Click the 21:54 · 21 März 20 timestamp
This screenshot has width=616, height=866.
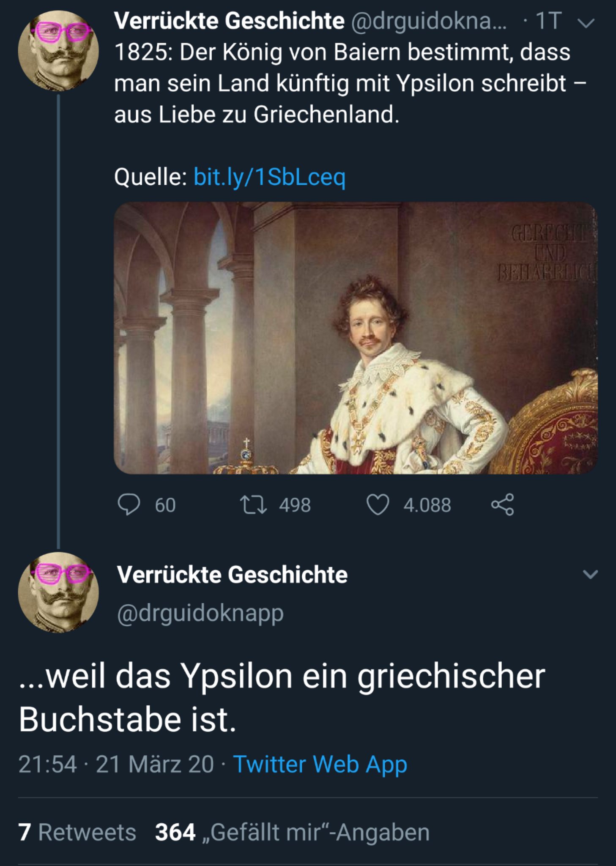116,764
